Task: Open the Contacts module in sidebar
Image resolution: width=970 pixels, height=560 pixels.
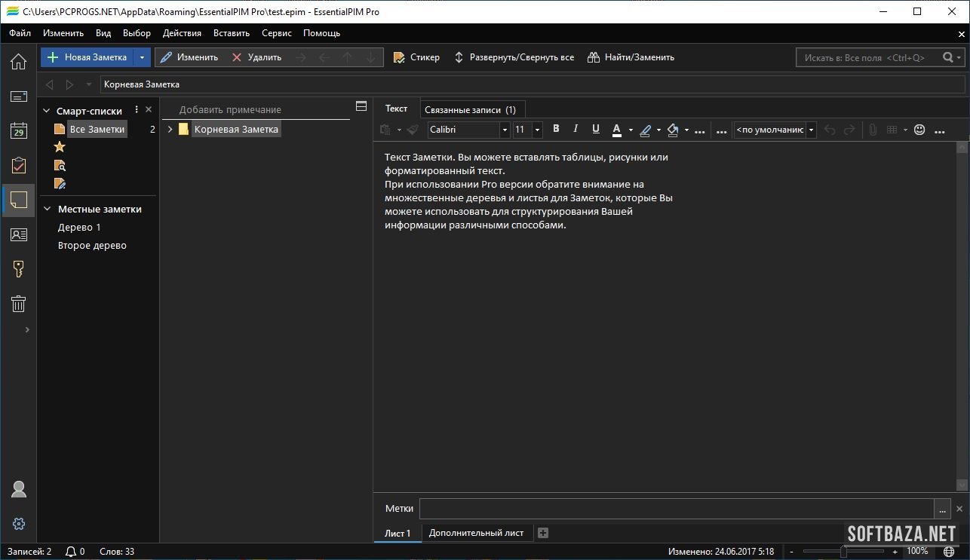Action: (x=18, y=234)
